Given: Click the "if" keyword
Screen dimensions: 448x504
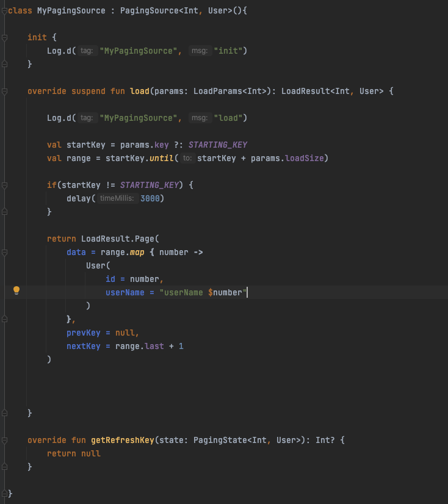Looking at the screenshot, I should coord(51,185).
